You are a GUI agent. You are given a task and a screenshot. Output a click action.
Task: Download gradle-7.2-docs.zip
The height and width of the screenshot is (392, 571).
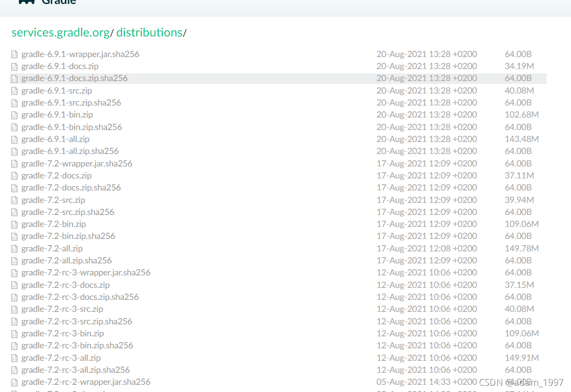(x=57, y=176)
